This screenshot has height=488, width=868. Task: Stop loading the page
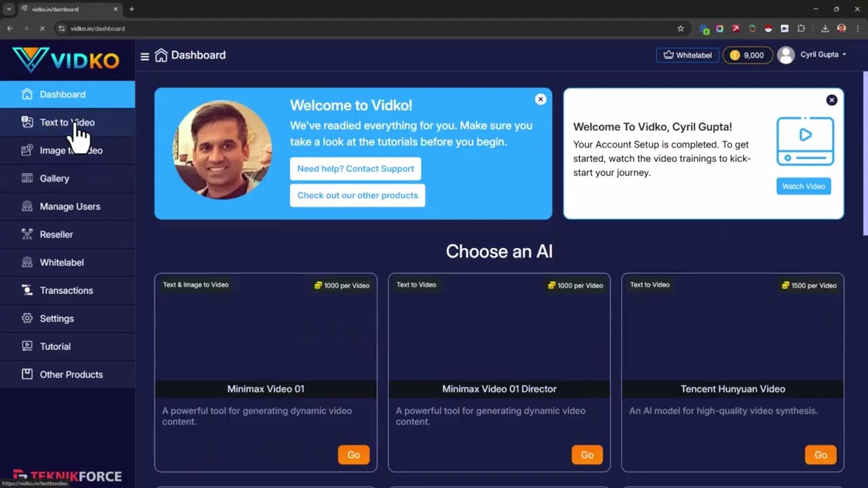[x=42, y=28]
